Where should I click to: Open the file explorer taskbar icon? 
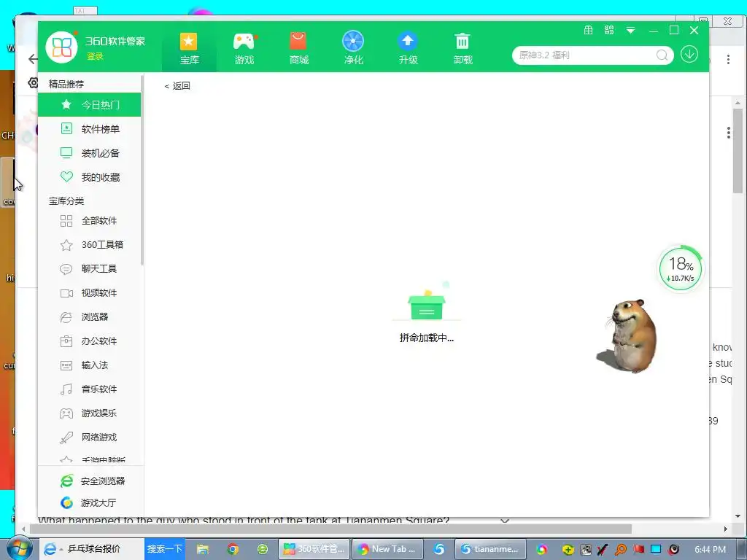click(x=203, y=549)
